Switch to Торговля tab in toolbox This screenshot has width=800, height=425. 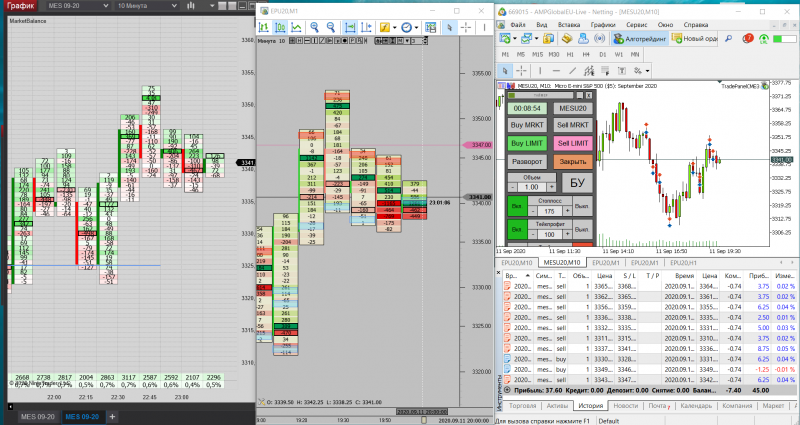(522, 406)
